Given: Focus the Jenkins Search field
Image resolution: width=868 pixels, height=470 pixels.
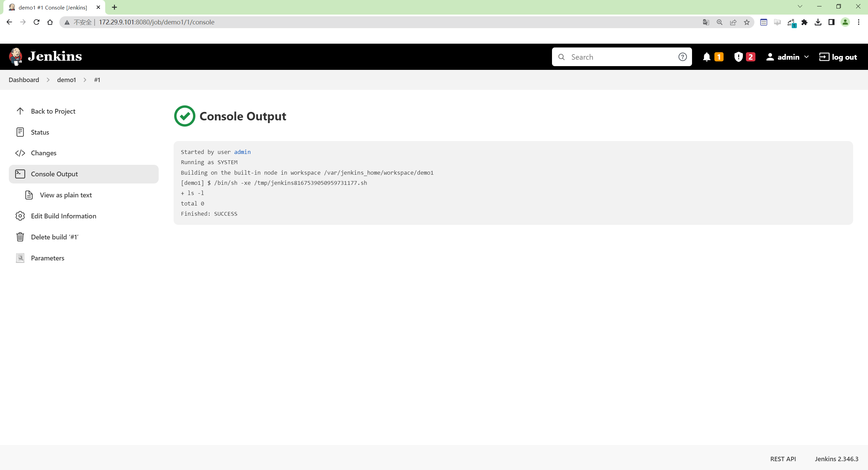Looking at the screenshot, I should coord(622,57).
